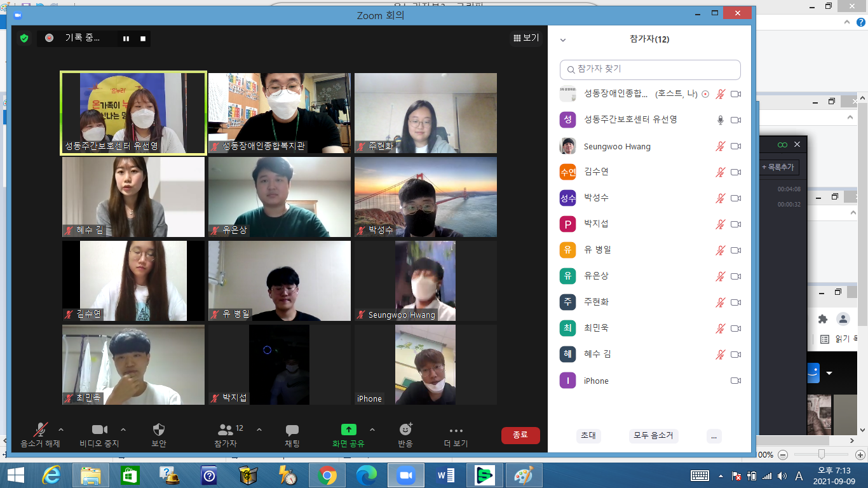This screenshot has width=868, height=488.
Task: Click the green 화면 공유 share icon
Action: (x=349, y=430)
